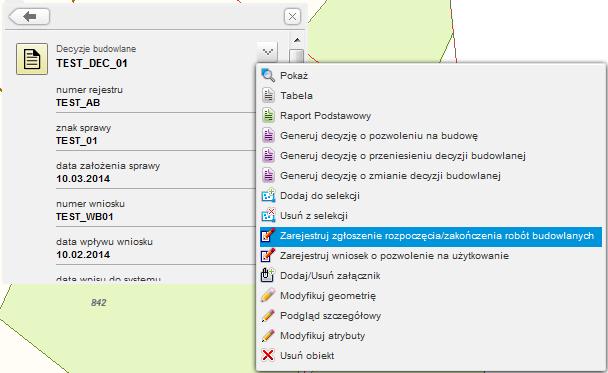The image size is (608, 373).
Task: Click the purple icon for zmianie decyzji budowlanej
Action: point(268,176)
